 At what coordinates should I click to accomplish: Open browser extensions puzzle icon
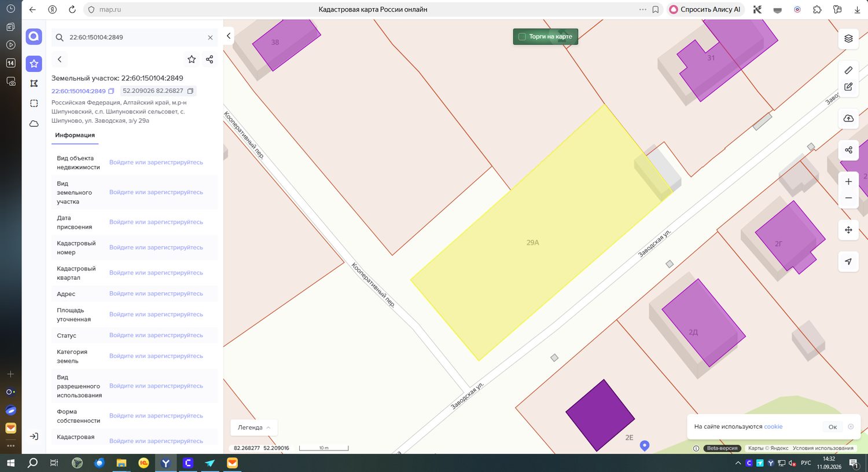coord(817,9)
